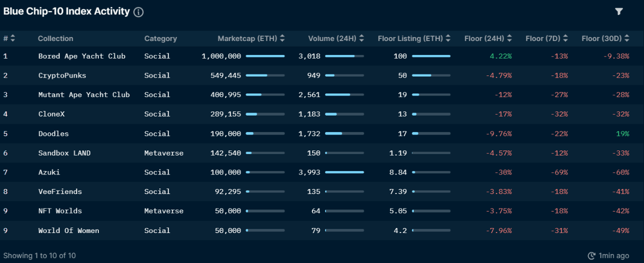Click the -49% 30D floor value
644x263 pixels.
coord(621,230)
